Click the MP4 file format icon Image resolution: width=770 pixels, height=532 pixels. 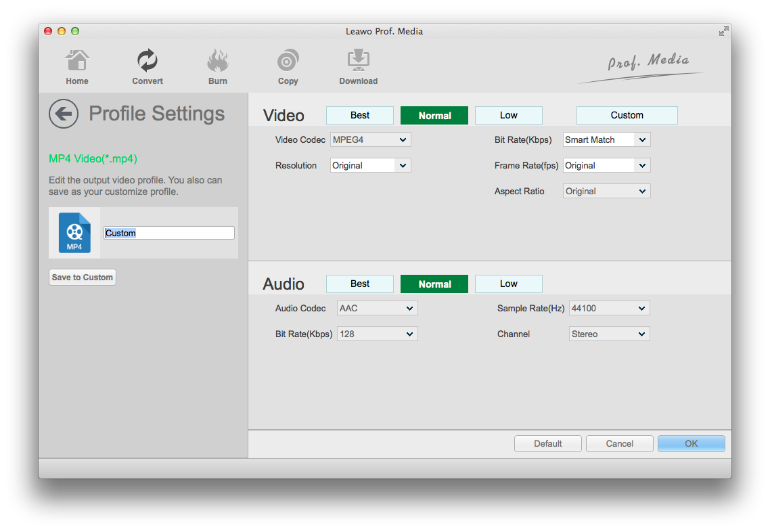click(x=74, y=233)
